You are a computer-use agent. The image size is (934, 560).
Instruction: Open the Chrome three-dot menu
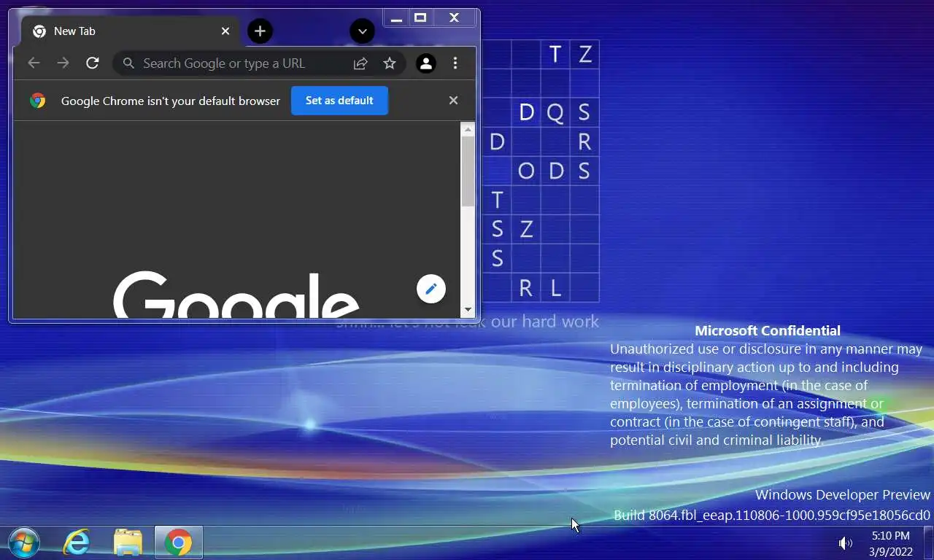[455, 63]
